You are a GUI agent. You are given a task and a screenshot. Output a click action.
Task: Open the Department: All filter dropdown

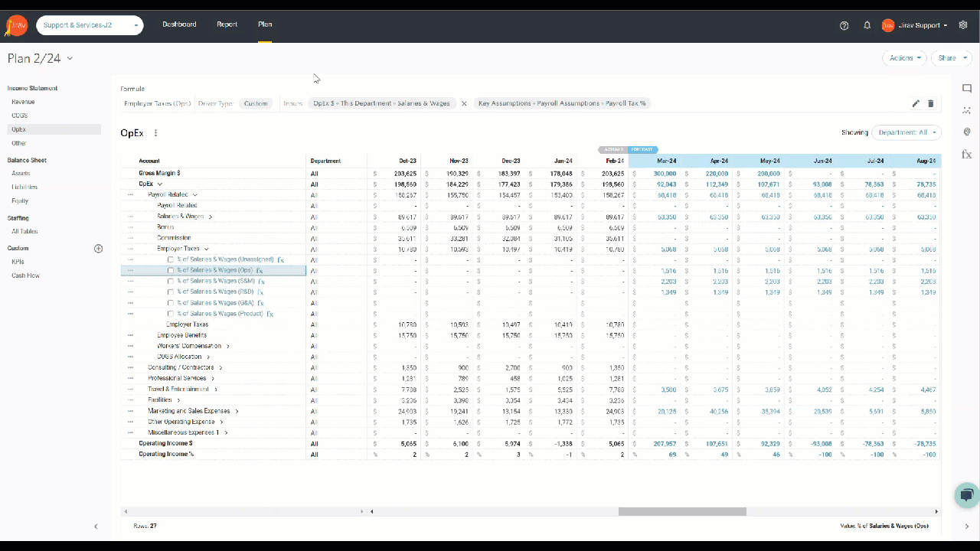906,132
